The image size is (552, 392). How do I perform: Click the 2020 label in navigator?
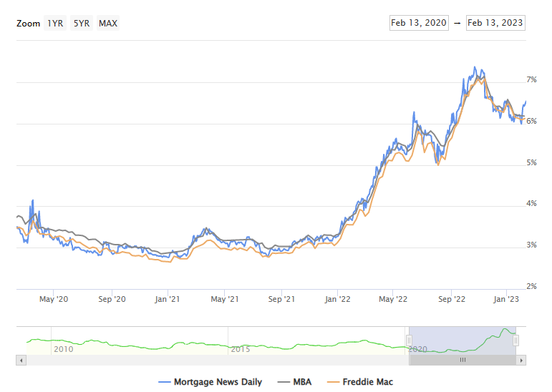click(x=417, y=349)
